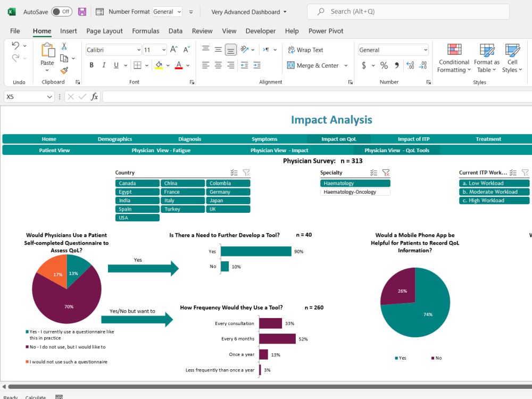Toggle Wrap Text
Screen dimensions: 532x399
click(305, 50)
